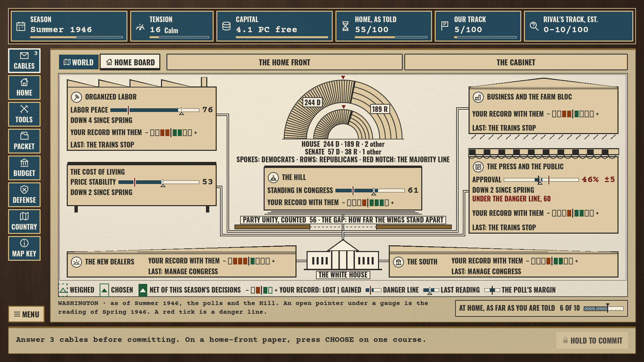The width and height of the screenshot is (644, 362).
Task: Click the Party Unity gap bar
Action: point(343,227)
